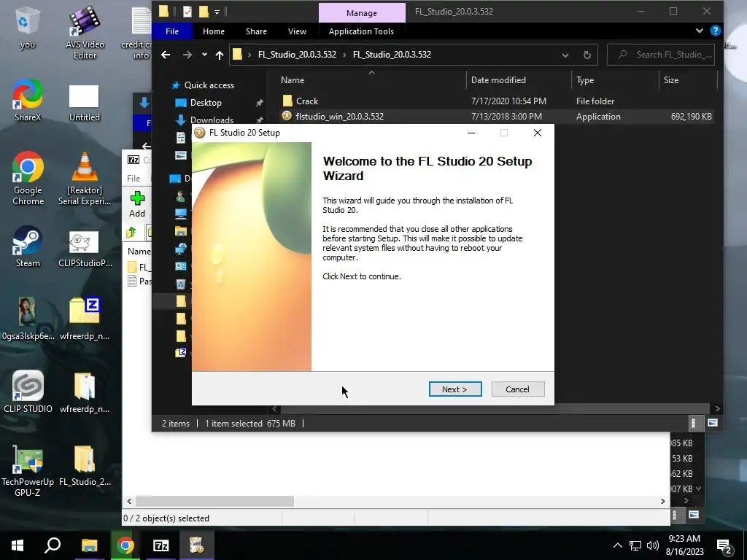Sort by the Size column header

[x=671, y=80]
